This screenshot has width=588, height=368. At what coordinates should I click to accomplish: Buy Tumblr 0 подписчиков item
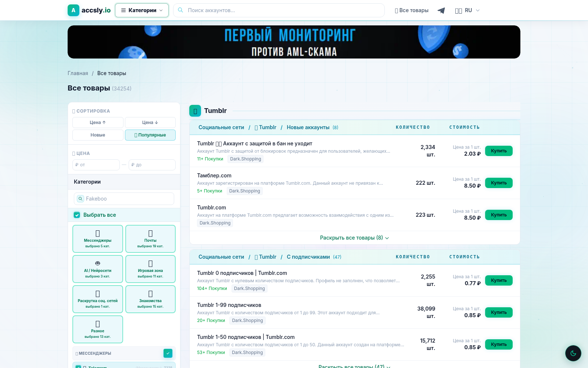tap(499, 280)
